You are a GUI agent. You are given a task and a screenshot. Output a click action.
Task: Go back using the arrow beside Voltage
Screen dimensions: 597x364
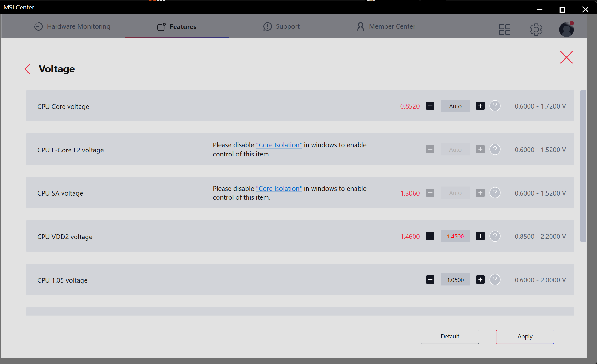pyautogui.click(x=27, y=69)
